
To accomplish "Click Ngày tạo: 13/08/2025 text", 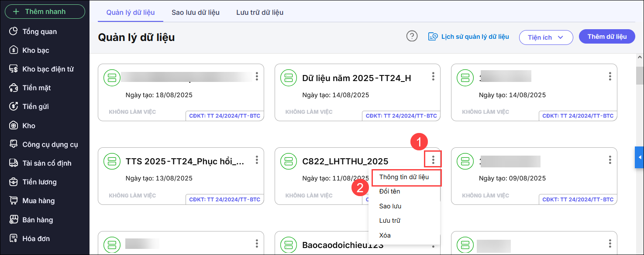I will tap(159, 178).
